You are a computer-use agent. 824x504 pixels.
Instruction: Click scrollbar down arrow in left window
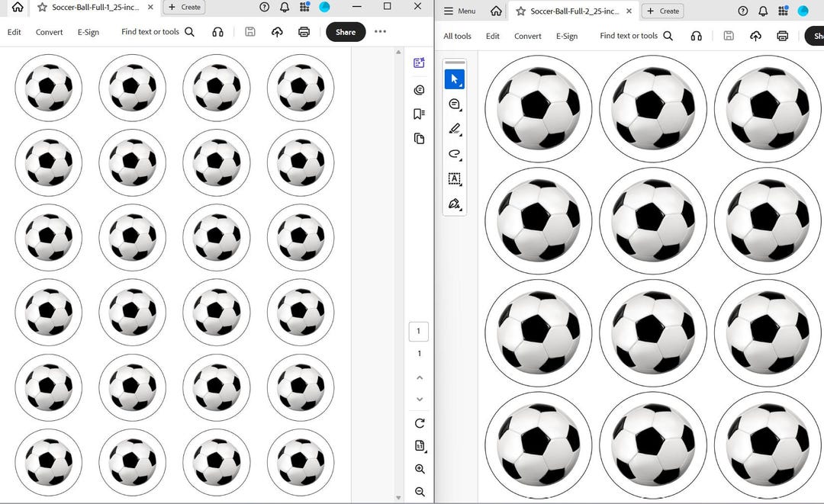398,497
